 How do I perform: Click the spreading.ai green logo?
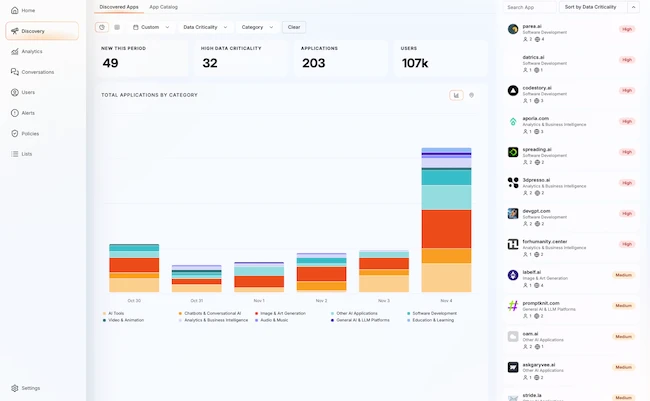coord(513,152)
